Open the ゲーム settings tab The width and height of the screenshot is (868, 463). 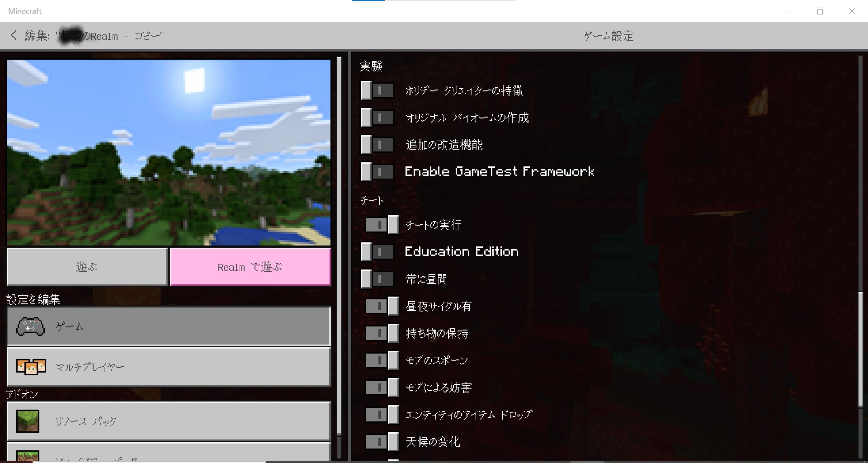click(169, 326)
